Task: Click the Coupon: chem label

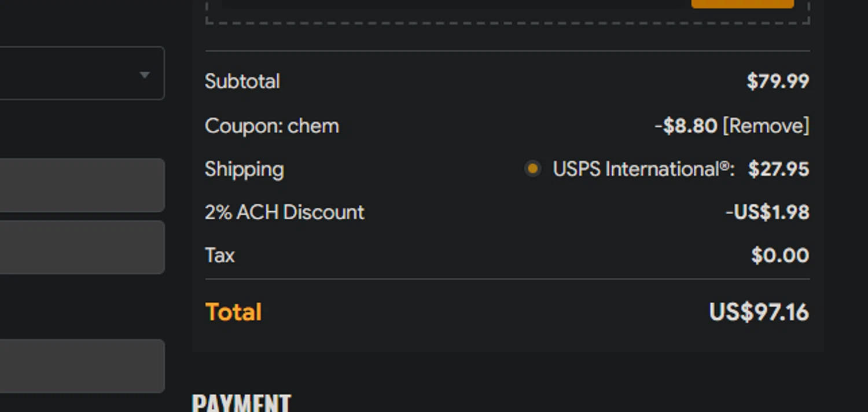Action: coord(272,126)
